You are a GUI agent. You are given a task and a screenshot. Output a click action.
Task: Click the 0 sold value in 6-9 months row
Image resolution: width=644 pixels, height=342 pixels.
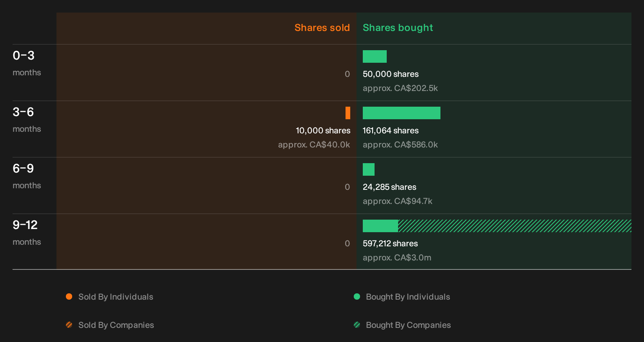click(x=347, y=187)
